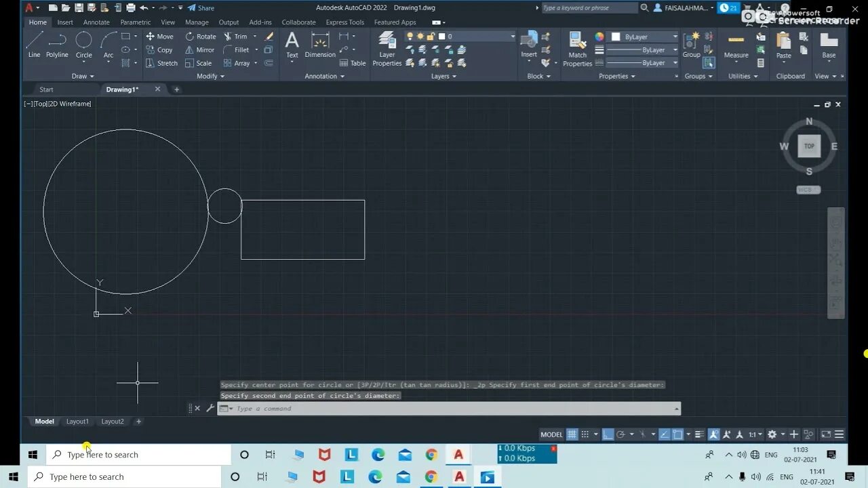Toggle snap mode in status bar
The width and height of the screenshot is (868, 488).
click(x=585, y=434)
